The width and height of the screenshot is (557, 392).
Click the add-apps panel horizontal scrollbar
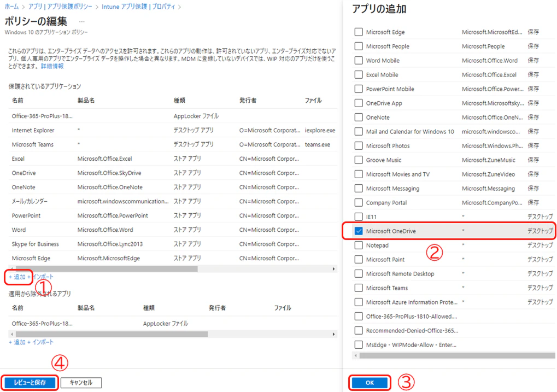pos(457,355)
